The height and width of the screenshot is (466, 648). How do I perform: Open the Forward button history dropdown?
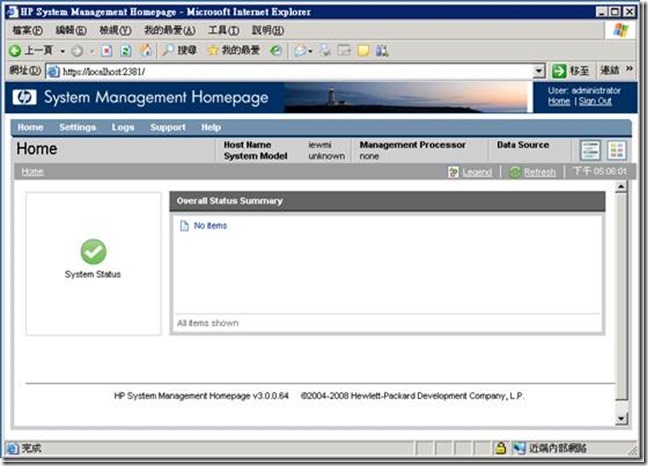click(x=92, y=51)
